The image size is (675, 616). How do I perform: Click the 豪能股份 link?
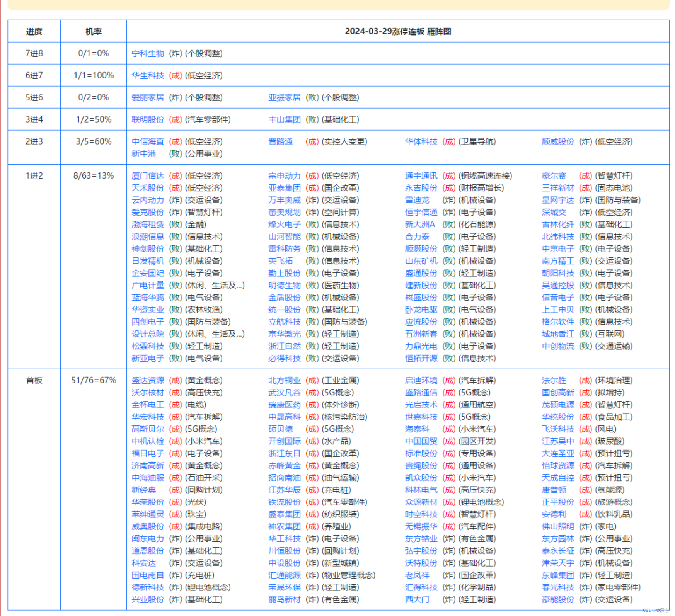558,599
